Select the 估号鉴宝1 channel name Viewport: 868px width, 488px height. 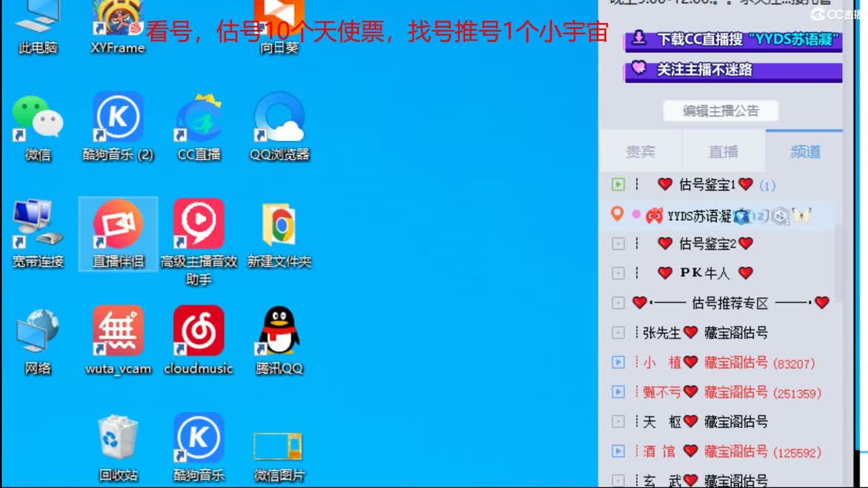point(707,184)
